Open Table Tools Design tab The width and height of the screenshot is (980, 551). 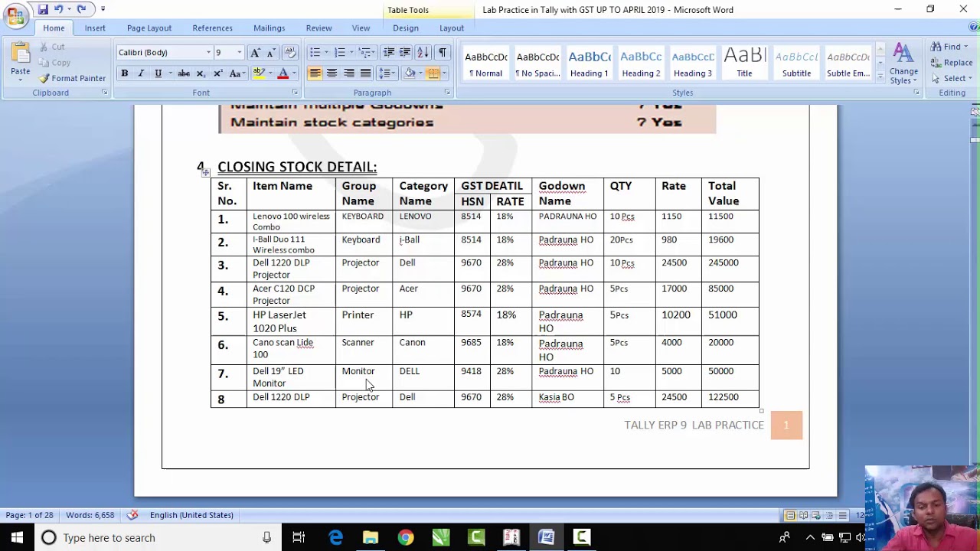(x=406, y=28)
